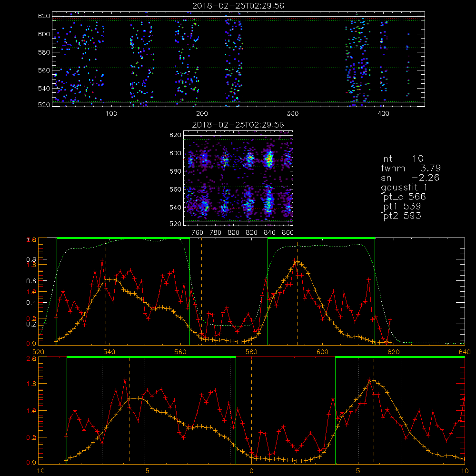
Task: Click x-axis label 5 on bottom plot
Action: click(358, 471)
